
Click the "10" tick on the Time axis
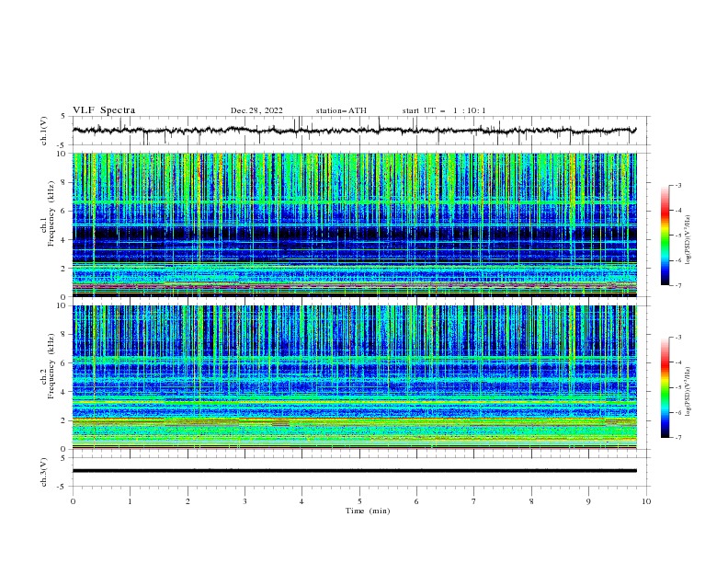646,501
